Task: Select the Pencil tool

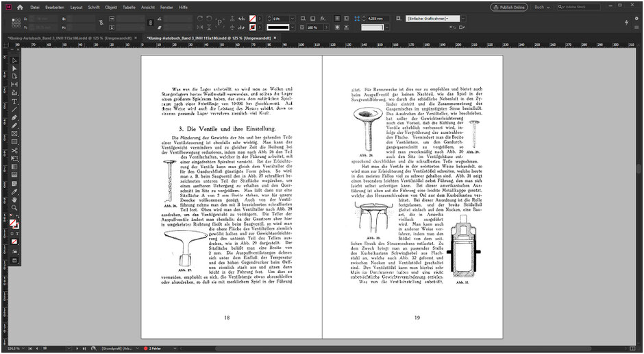Action: click(x=14, y=126)
